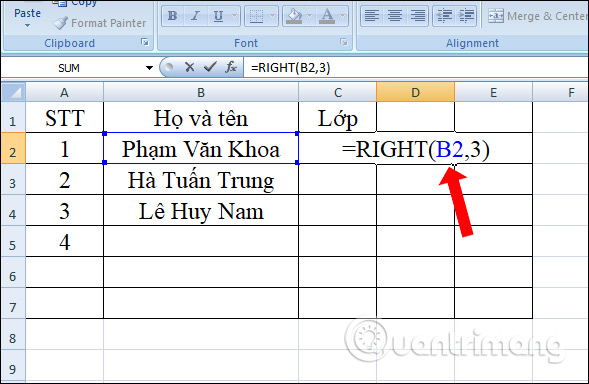589x384 pixels.
Task: Click cell 'Lớp'
Action: point(338,117)
